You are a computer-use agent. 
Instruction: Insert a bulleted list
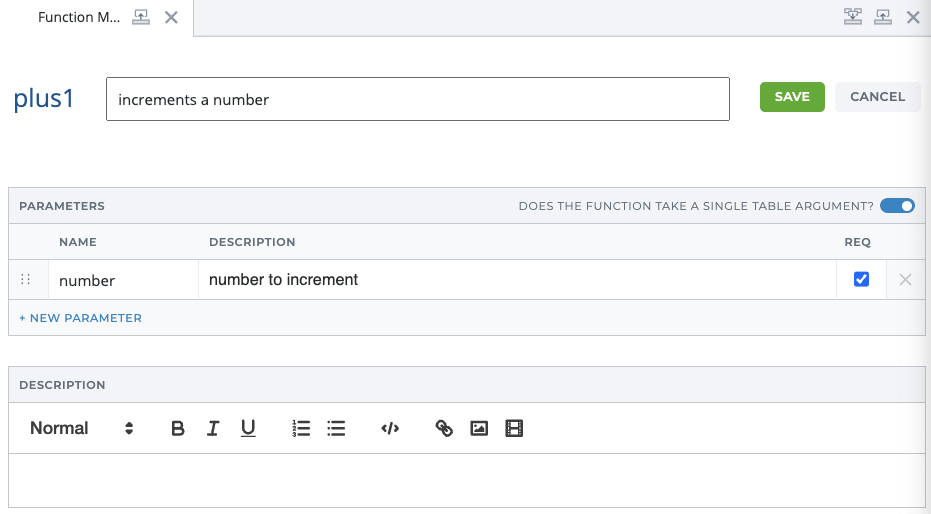click(336, 429)
